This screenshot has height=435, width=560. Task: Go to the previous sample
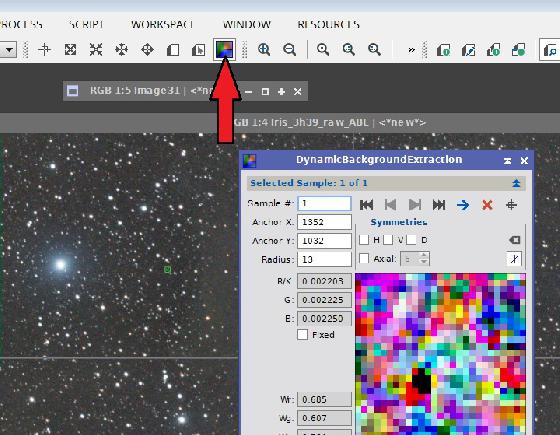click(x=391, y=205)
